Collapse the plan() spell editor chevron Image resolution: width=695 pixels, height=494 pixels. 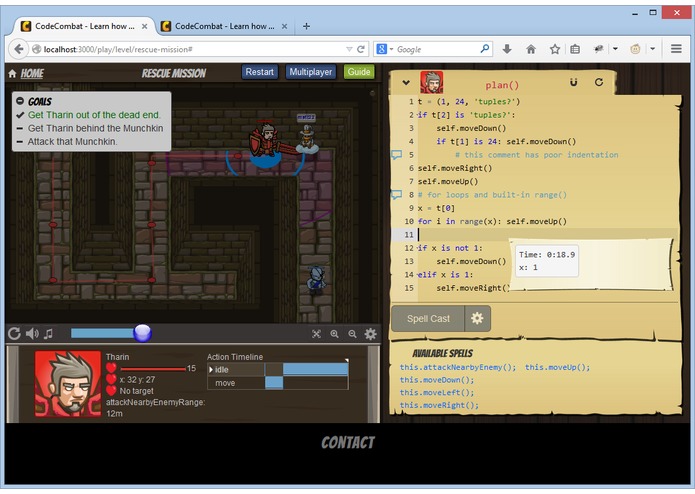(406, 82)
